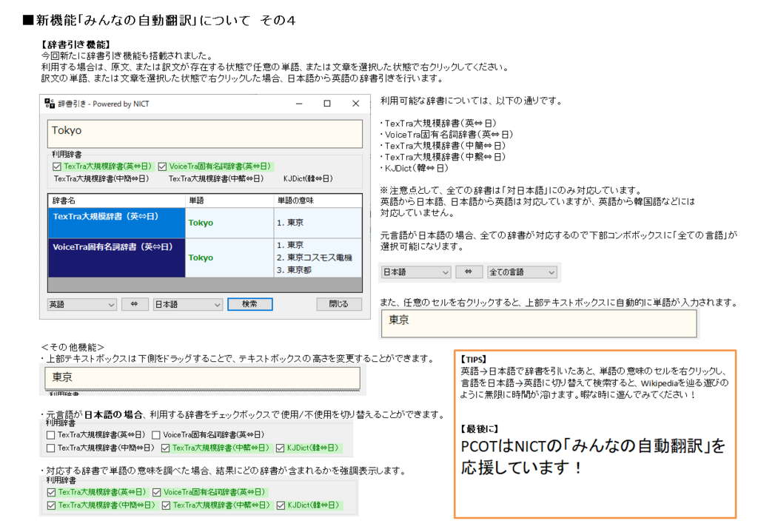Open the 全ての言語 dropdown
The image size is (758, 532).
click(x=522, y=272)
